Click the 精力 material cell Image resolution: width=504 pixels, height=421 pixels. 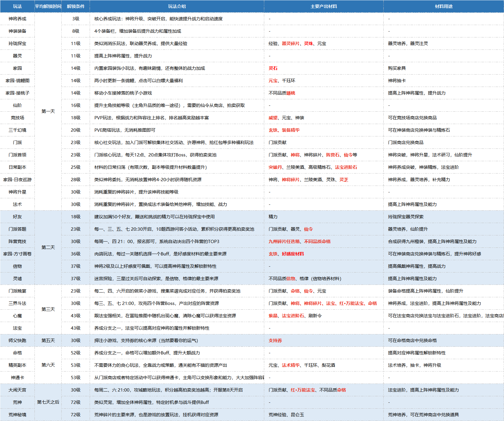(x=324, y=217)
